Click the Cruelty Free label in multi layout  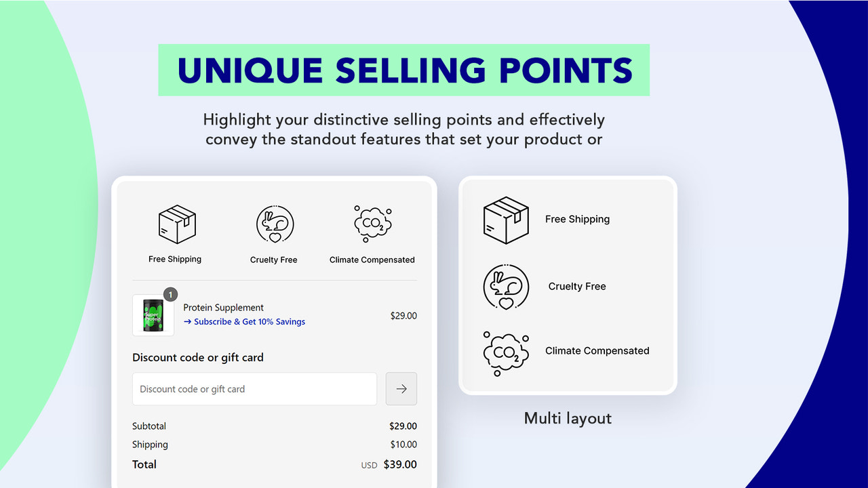pos(577,287)
